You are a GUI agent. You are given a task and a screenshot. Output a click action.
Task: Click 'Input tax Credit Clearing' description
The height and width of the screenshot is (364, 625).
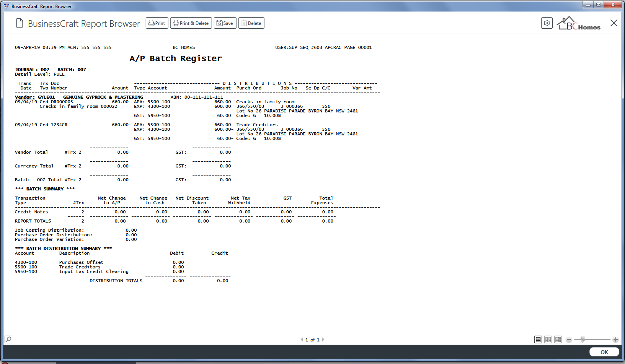click(x=94, y=271)
